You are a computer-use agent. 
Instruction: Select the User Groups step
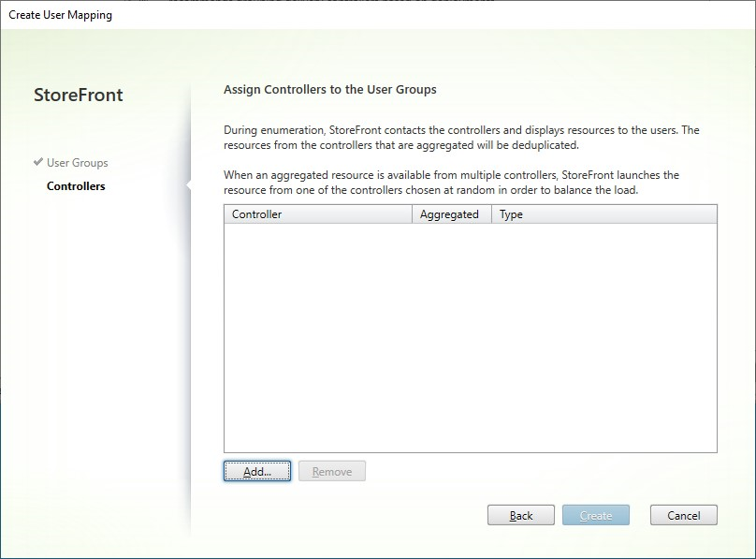coord(76,162)
